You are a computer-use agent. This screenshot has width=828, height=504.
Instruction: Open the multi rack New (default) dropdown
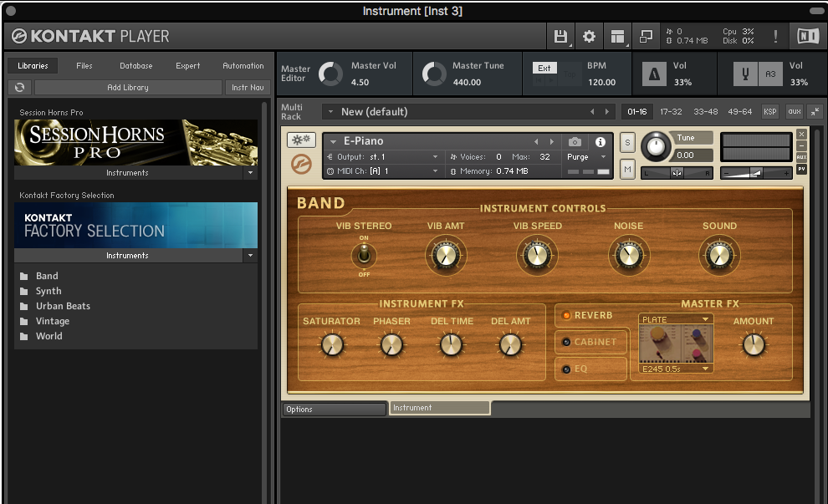[x=330, y=112]
